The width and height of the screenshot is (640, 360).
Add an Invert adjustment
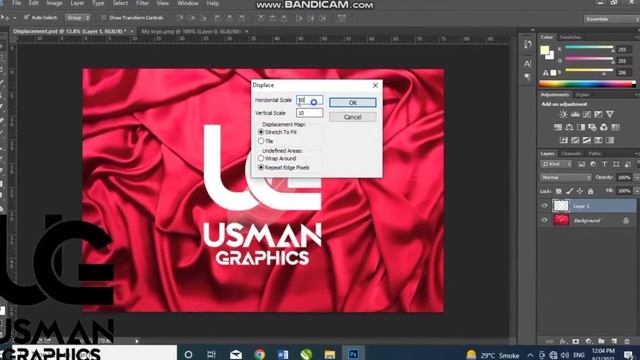point(563,140)
